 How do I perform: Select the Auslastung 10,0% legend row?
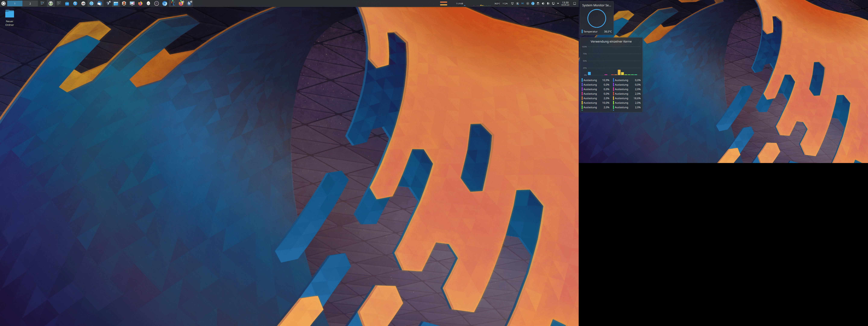(x=595, y=103)
